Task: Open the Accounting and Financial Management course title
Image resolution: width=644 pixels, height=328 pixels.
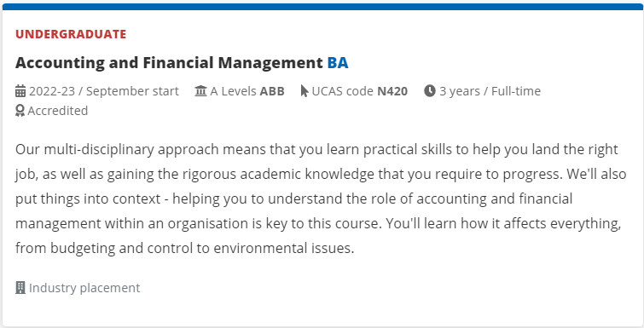Action: coord(169,63)
